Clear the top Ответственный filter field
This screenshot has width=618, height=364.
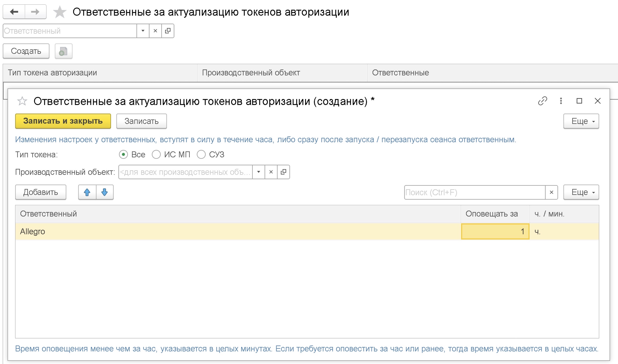click(x=155, y=31)
